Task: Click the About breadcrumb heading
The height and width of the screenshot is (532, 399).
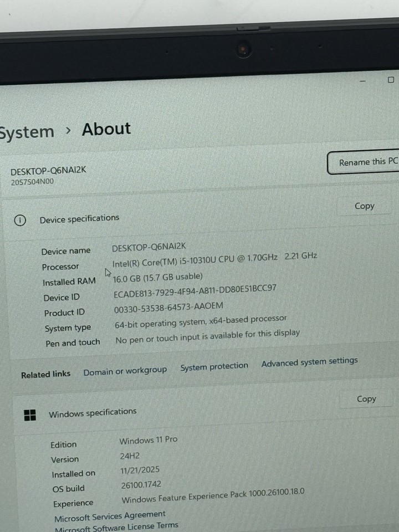Action: [106, 129]
